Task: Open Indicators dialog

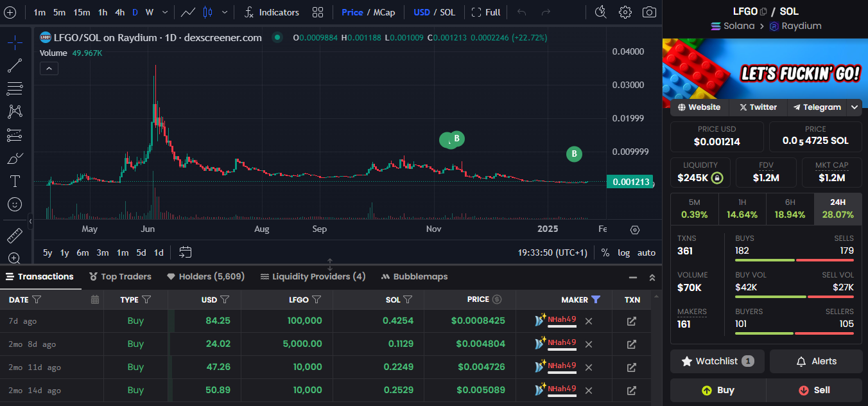Action: coord(272,12)
